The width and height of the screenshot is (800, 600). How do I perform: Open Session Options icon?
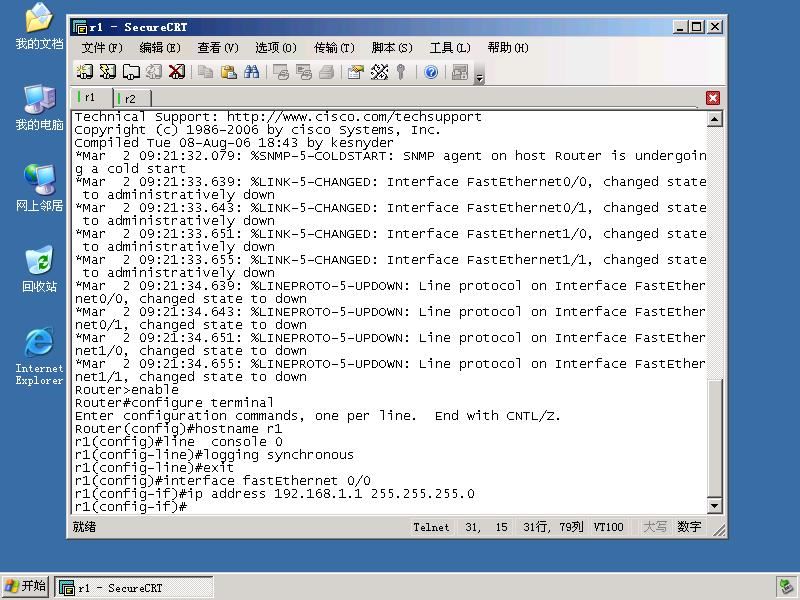pos(356,72)
